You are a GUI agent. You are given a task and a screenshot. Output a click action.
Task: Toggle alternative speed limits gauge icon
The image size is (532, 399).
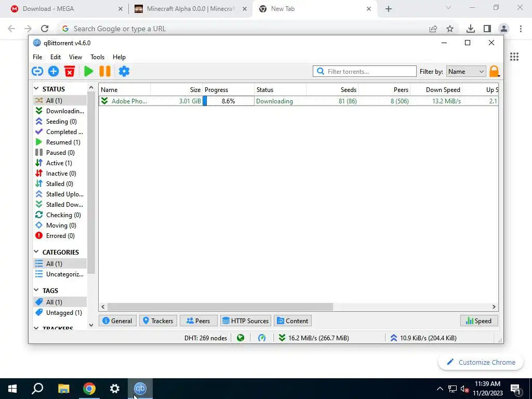tap(262, 338)
